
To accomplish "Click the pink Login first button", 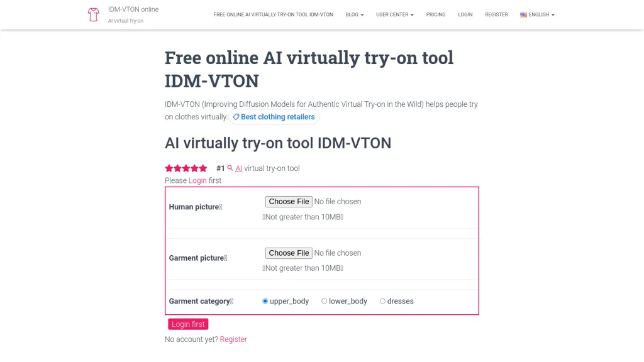I will [188, 324].
